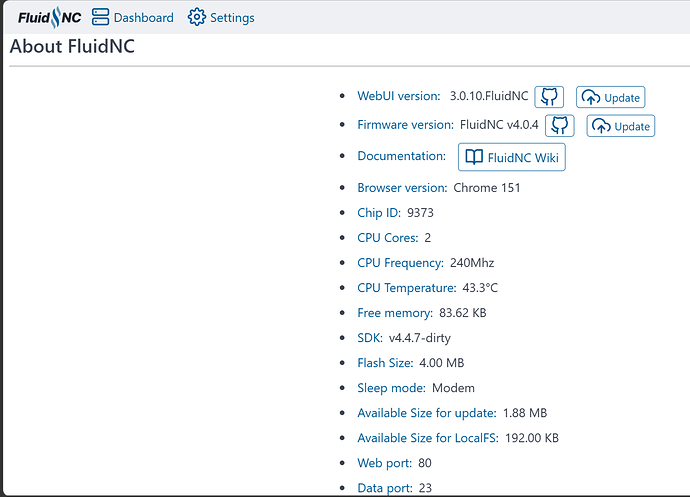The width and height of the screenshot is (690, 497).
Task: Select the 'Available Size for LocalFS:' label
Action: (428, 438)
